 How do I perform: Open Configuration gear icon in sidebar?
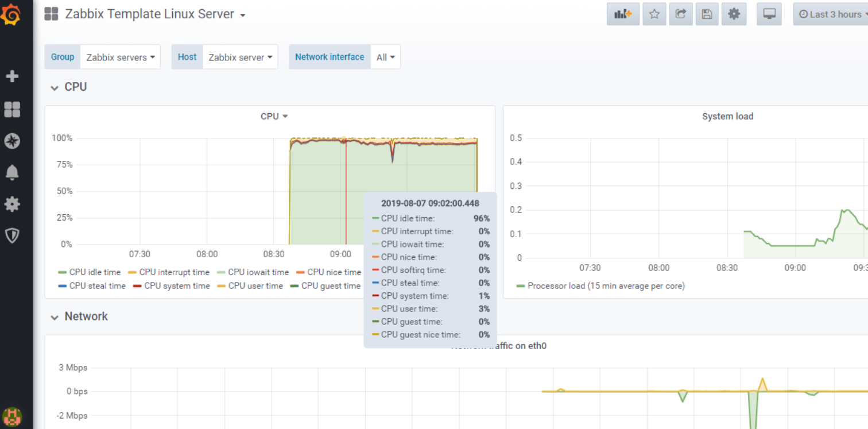[x=12, y=204]
